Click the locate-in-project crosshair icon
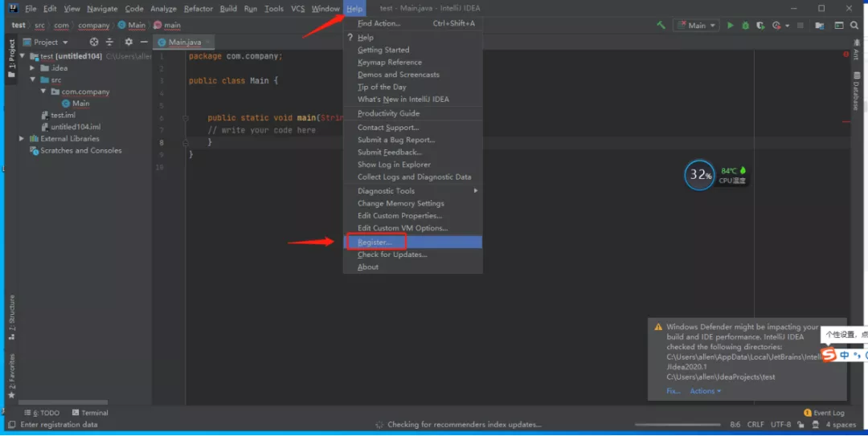This screenshot has height=436, width=868. coord(94,42)
